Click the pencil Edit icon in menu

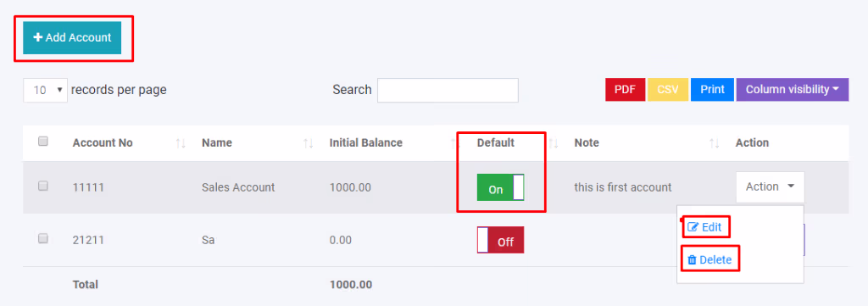693,227
